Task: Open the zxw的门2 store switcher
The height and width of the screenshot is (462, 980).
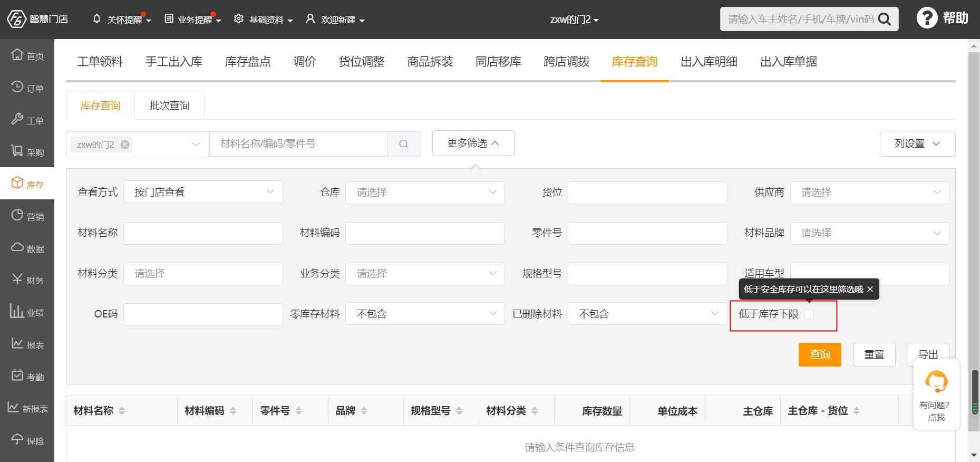Action: pyautogui.click(x=574, y=20)
